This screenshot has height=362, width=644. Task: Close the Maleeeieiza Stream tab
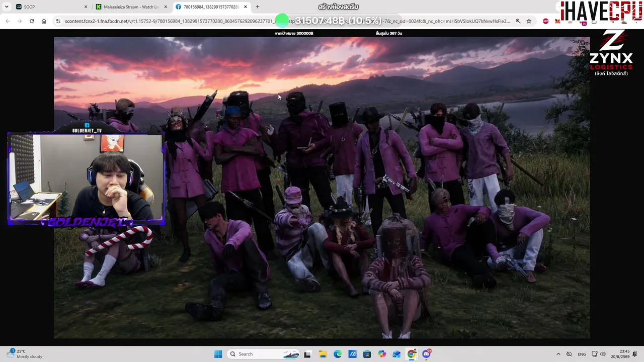[x=166, y=7]
